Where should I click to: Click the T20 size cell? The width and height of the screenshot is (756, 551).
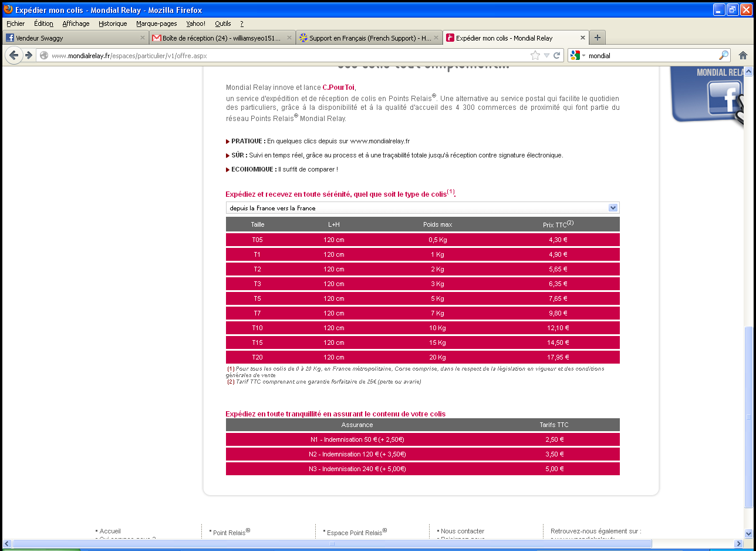point(257,357)
